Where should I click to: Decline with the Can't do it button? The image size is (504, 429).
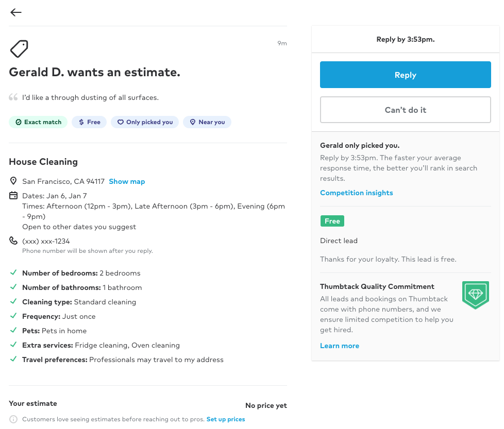coord(405,110)
